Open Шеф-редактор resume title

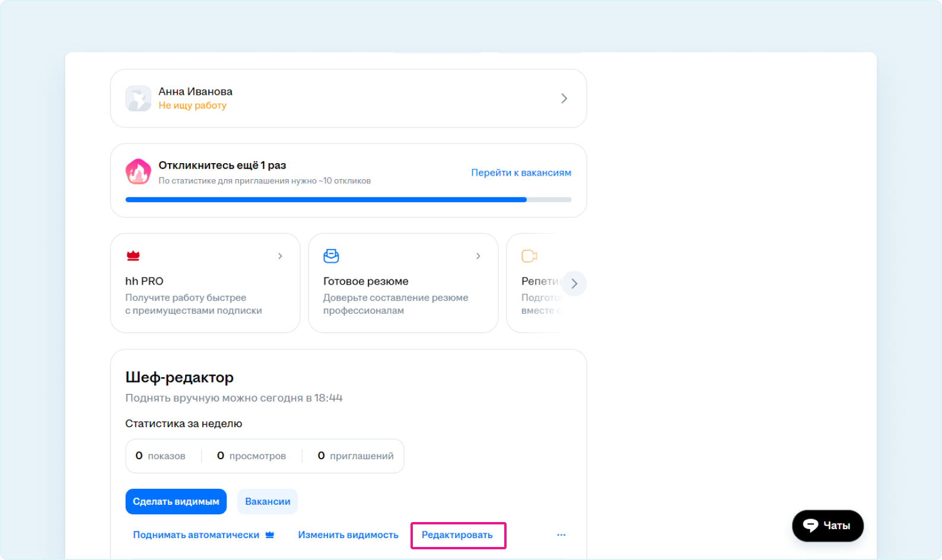tap(179, 377)
